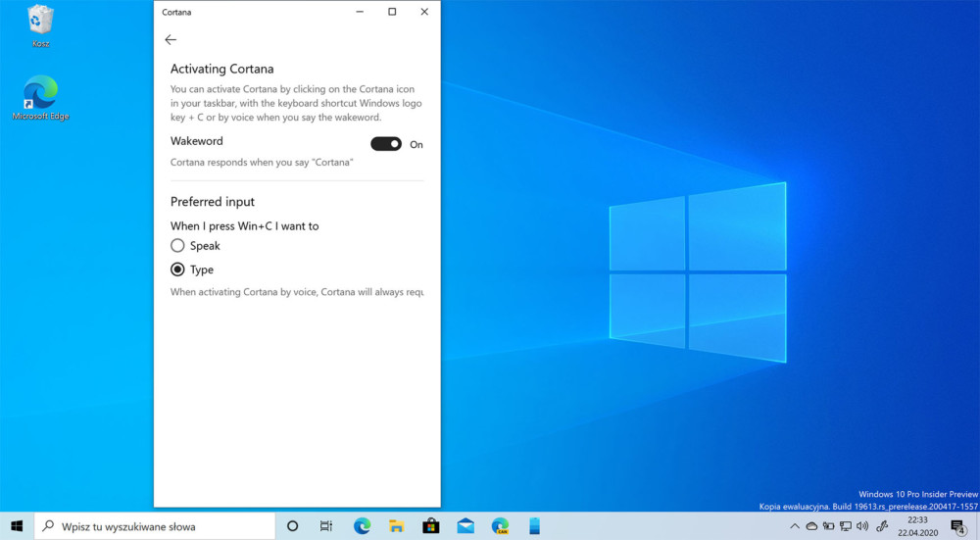Select the Speak radio button

coord(177,246)
